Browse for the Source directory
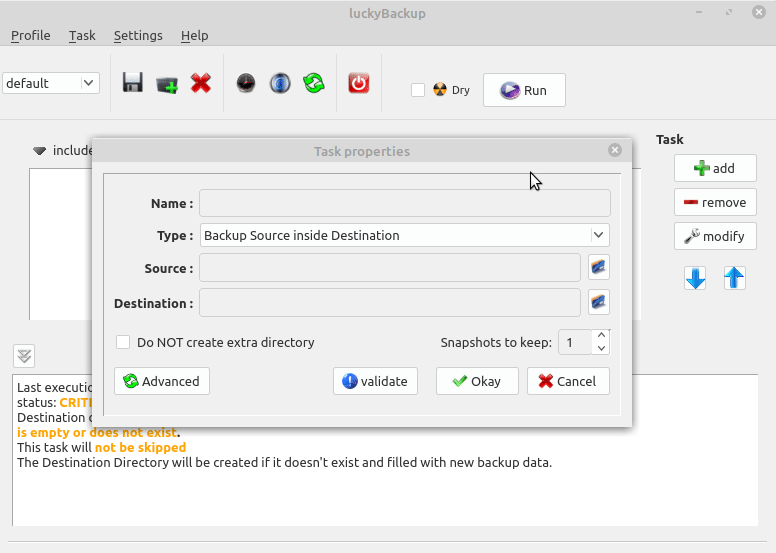 [x=598, y=267]
